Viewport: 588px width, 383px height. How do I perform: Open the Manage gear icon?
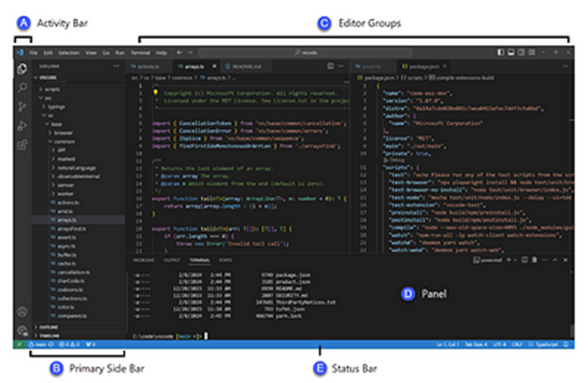pos(23,330)
